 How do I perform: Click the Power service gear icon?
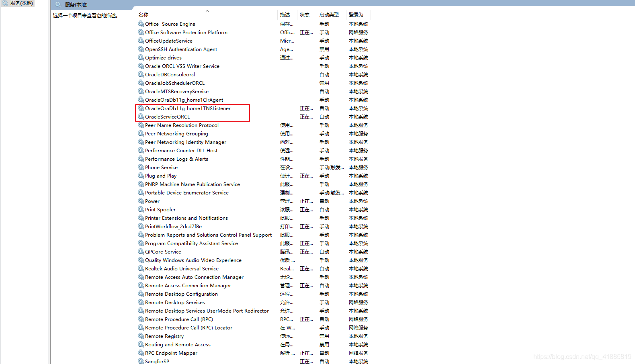(141, 201)
